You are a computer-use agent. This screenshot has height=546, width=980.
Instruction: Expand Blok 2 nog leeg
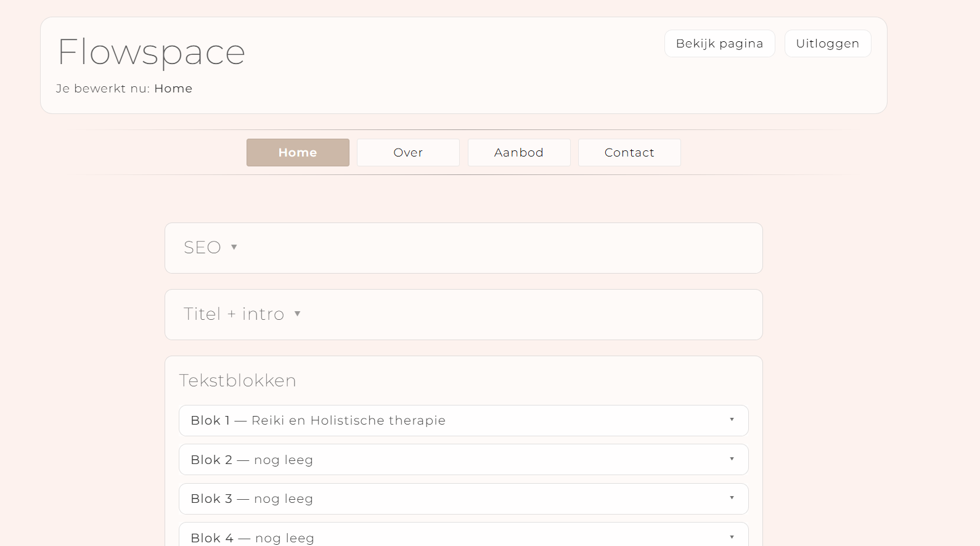[463, 460]
